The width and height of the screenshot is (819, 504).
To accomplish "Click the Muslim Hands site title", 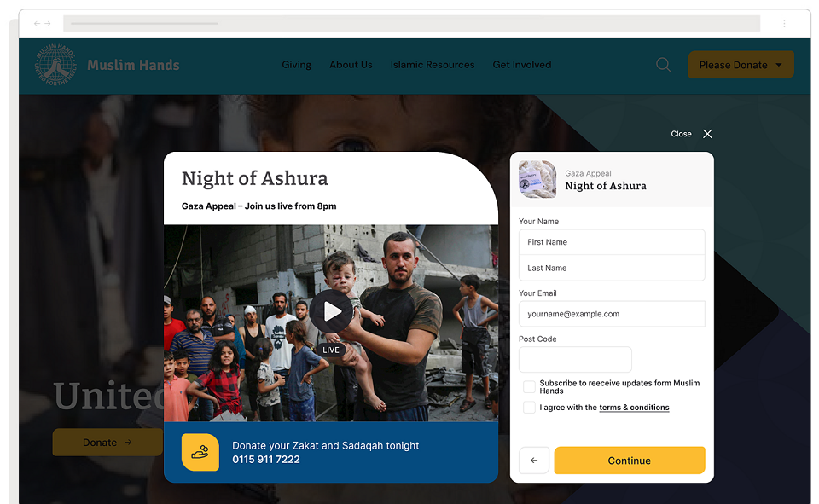I will pyautogui.click(x=133, y=65).
